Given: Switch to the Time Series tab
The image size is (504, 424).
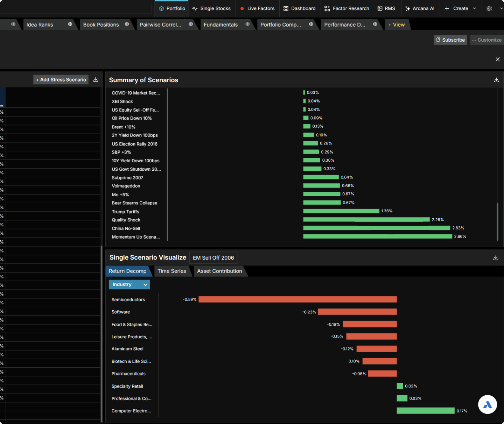Looking at the screenshot, I should [172, 271].
